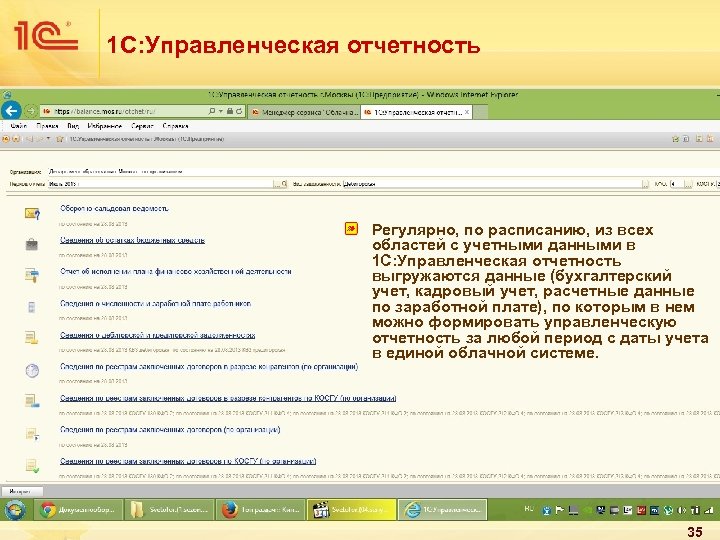Click the icon beside контрагентов по КОСГУ report

(x=32, y=401)
